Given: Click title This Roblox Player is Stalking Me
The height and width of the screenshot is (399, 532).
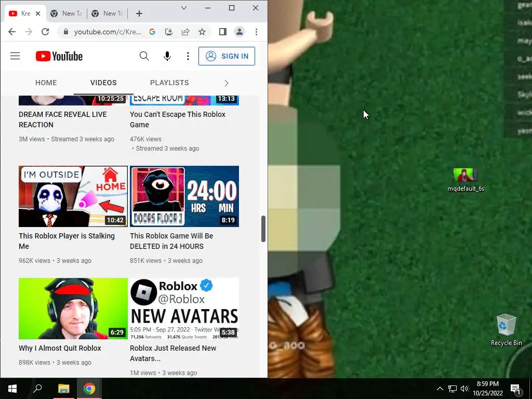Looking at the screenshot, I should pyautogui.click(x=66, y=241).
